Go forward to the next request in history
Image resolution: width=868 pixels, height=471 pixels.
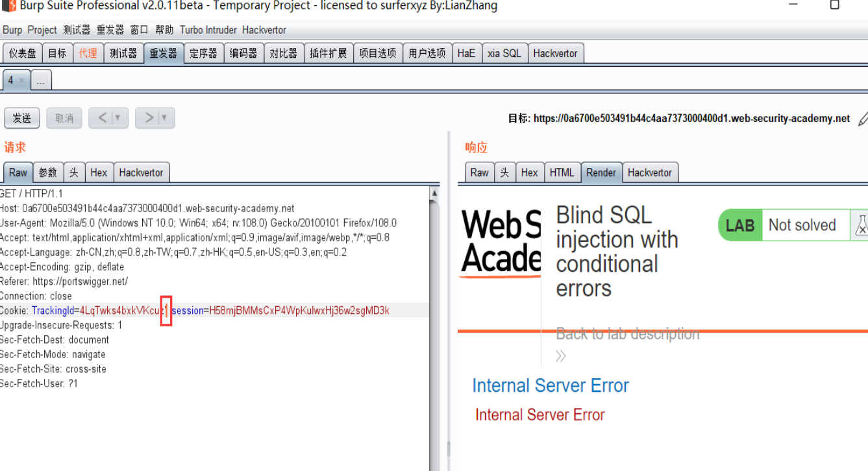[149, 117]
